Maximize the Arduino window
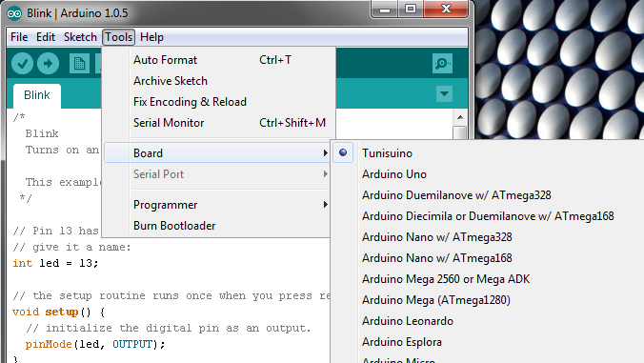Viewport: 644px width, 363px height. [411, 9]
